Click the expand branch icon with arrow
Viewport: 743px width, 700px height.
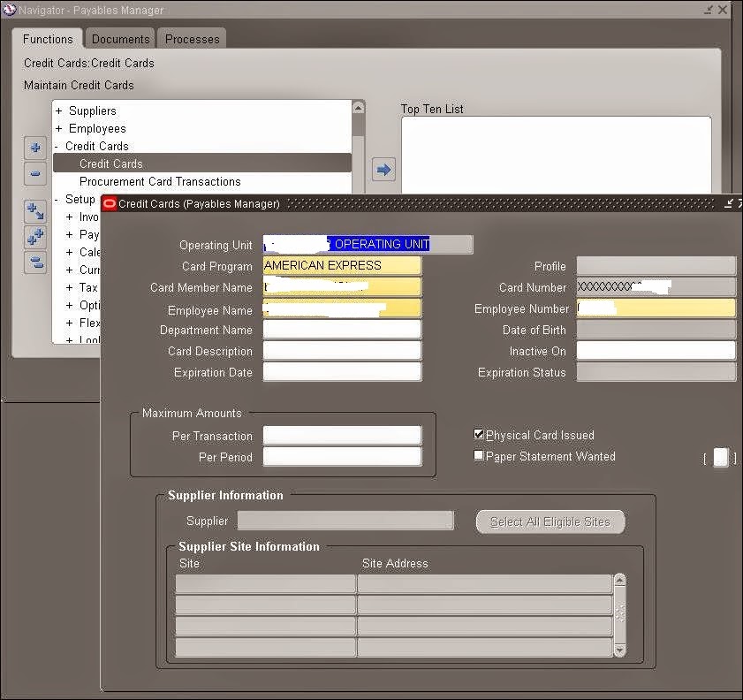34,211
